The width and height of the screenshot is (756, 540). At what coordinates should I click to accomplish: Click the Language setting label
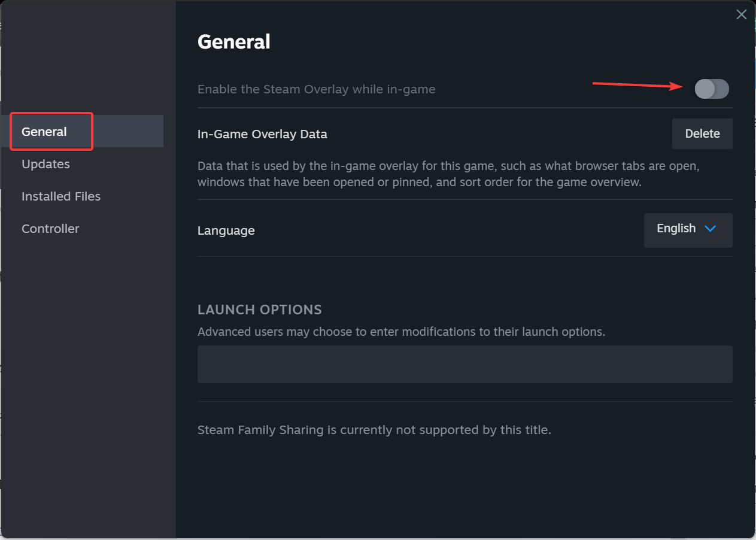pos(226,230)
